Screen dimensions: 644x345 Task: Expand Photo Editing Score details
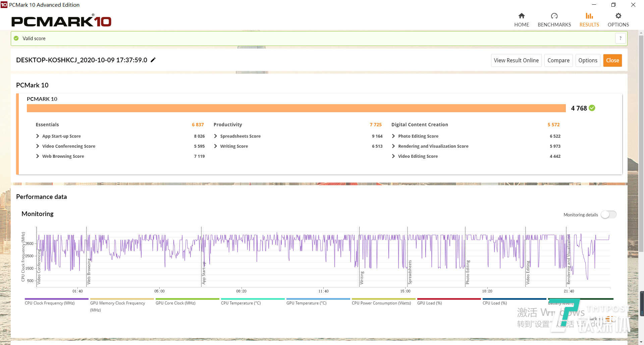393,136
